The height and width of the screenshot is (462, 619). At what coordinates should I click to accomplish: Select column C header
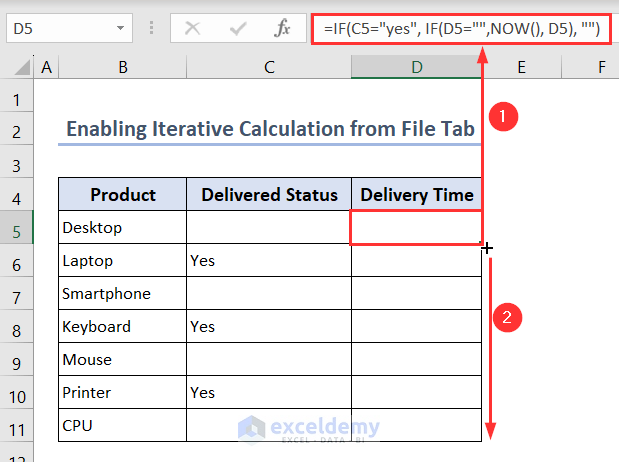[x=269, y=67]
